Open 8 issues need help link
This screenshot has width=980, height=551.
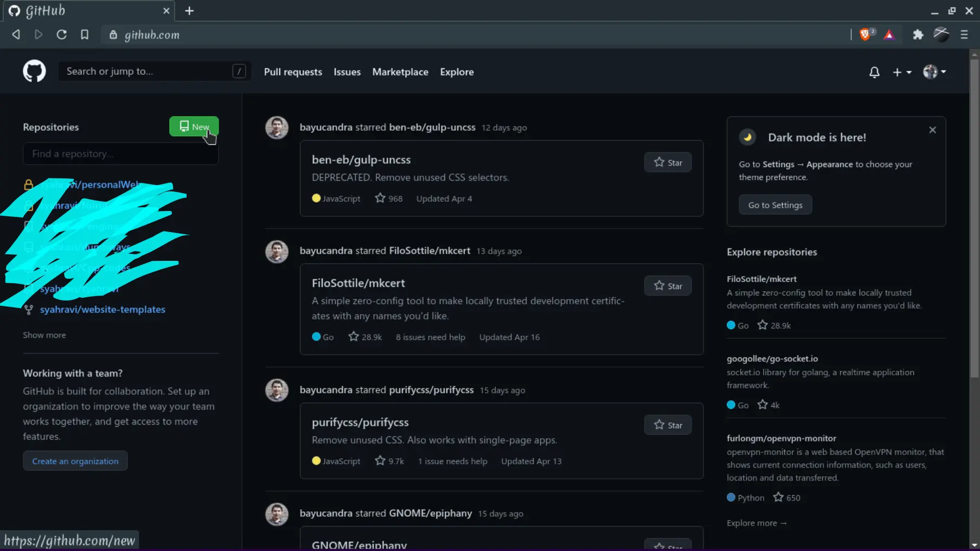[431, 337]
